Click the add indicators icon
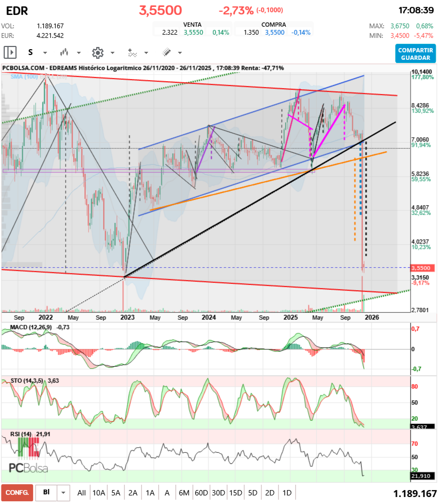 (x=132, y=52)
